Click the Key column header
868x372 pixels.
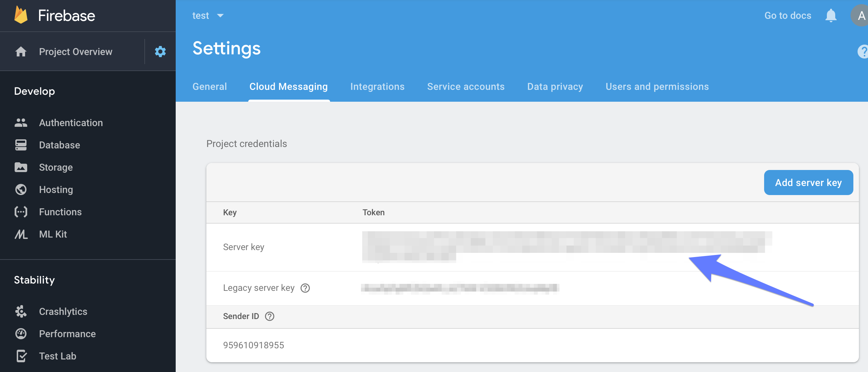[230, 212]
